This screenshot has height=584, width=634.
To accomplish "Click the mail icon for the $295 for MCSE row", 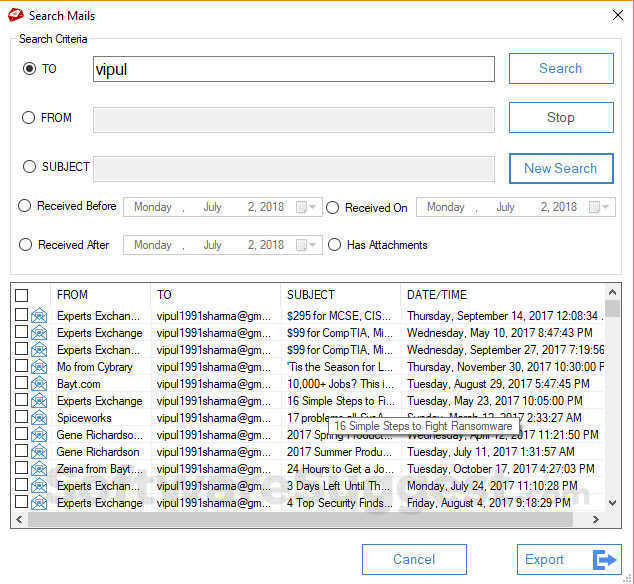I will (39, 315).
